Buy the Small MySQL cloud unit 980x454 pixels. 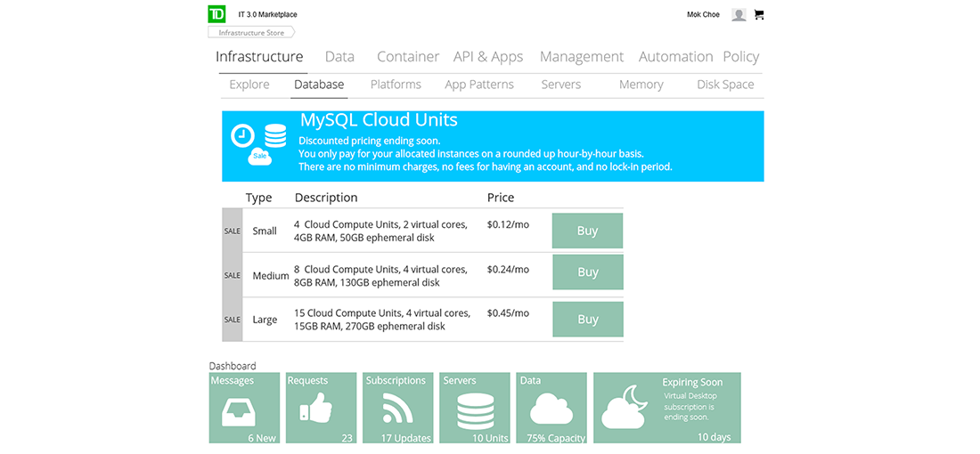pos(587,231)
